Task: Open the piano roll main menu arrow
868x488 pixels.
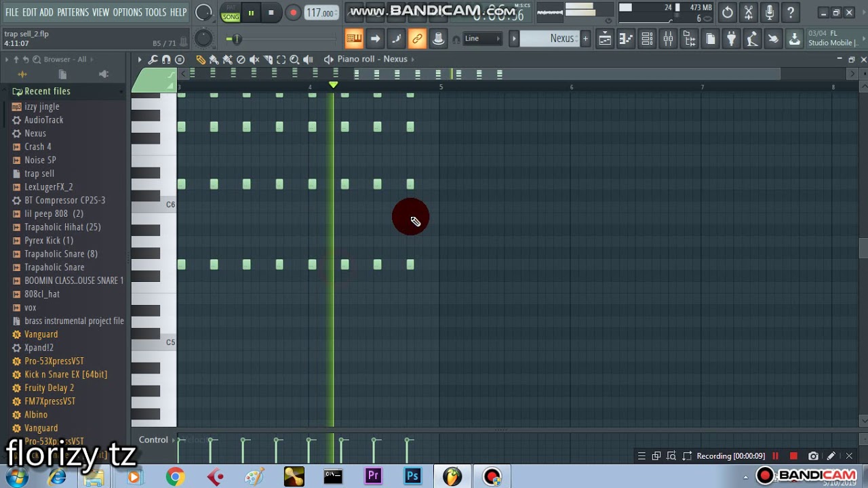Action: [x=140, y=60]
